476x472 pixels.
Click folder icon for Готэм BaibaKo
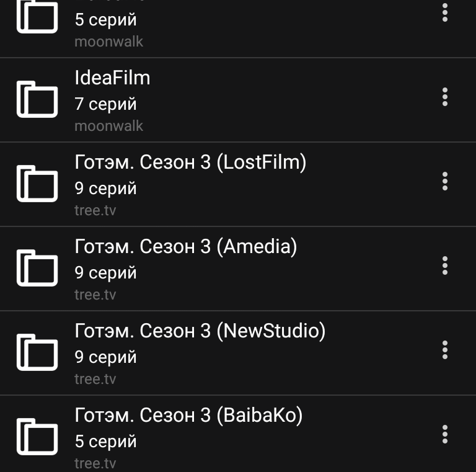37,437
